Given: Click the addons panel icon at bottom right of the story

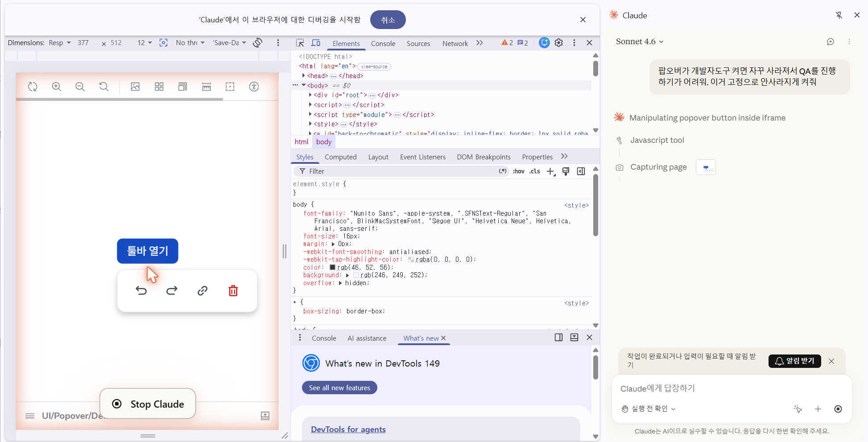Looking at the screenshot, I should 265,416.
